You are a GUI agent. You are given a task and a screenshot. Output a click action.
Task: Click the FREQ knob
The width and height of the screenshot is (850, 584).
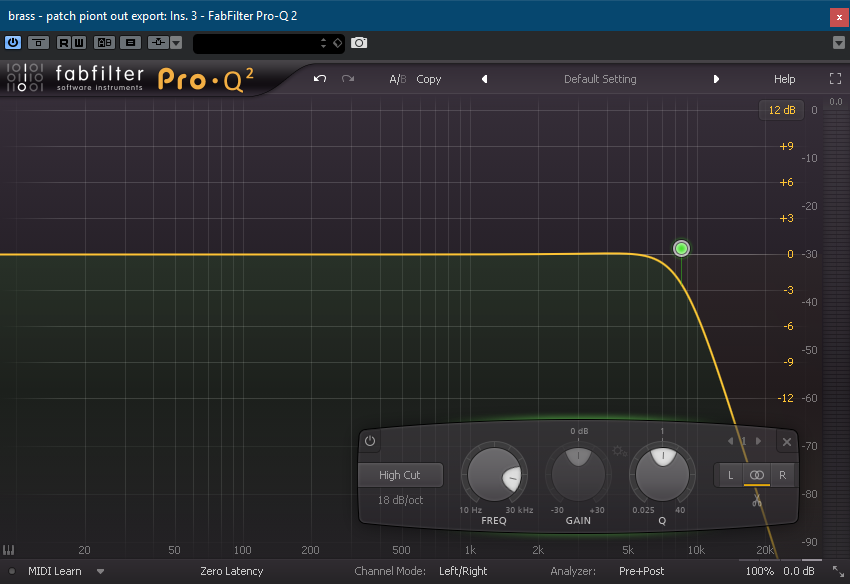[494, 475]
